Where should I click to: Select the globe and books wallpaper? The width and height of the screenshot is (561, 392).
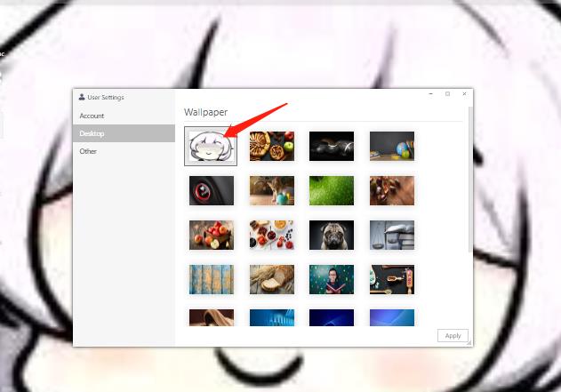tap(392, 146)
